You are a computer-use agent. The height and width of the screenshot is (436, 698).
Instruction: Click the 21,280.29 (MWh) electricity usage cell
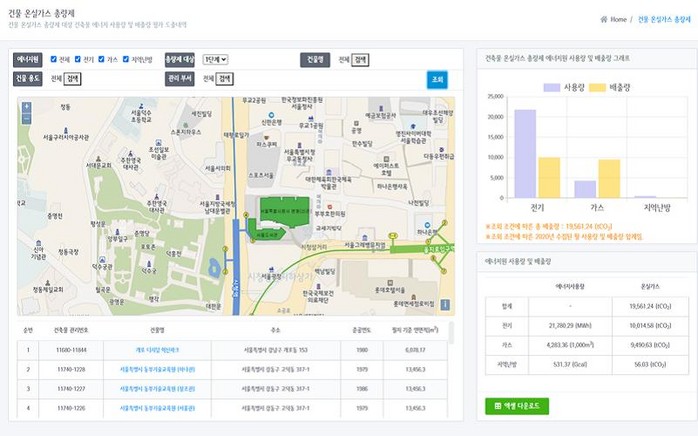(x=570, y=326)
